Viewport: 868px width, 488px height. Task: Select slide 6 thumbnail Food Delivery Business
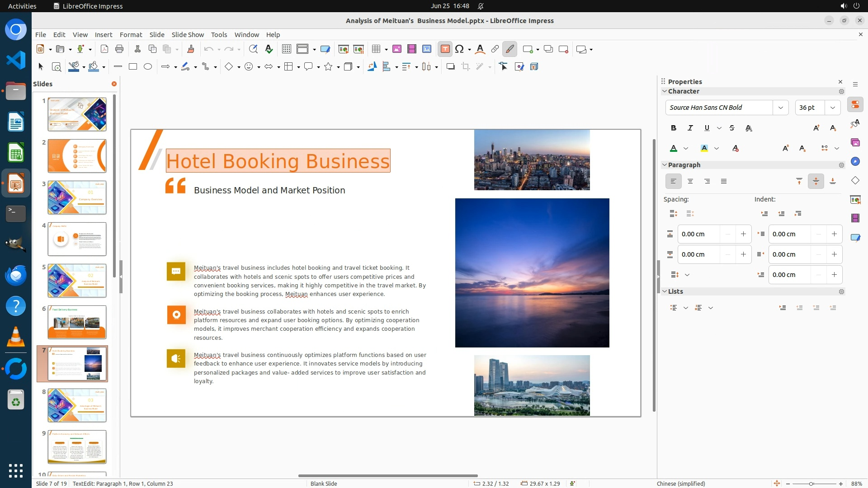point(77,322)
